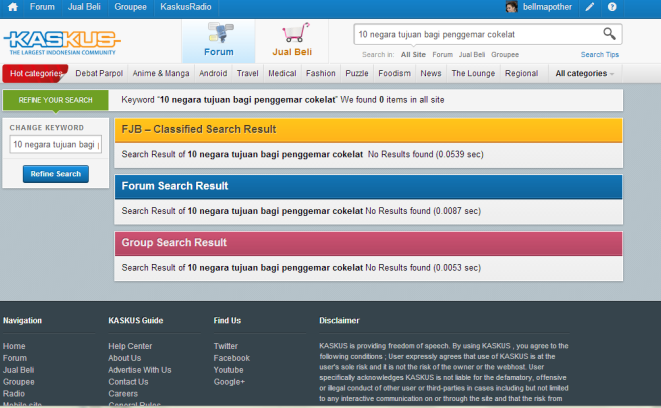Open Foodism category
The image size is (661, 408).
[394, 73]
